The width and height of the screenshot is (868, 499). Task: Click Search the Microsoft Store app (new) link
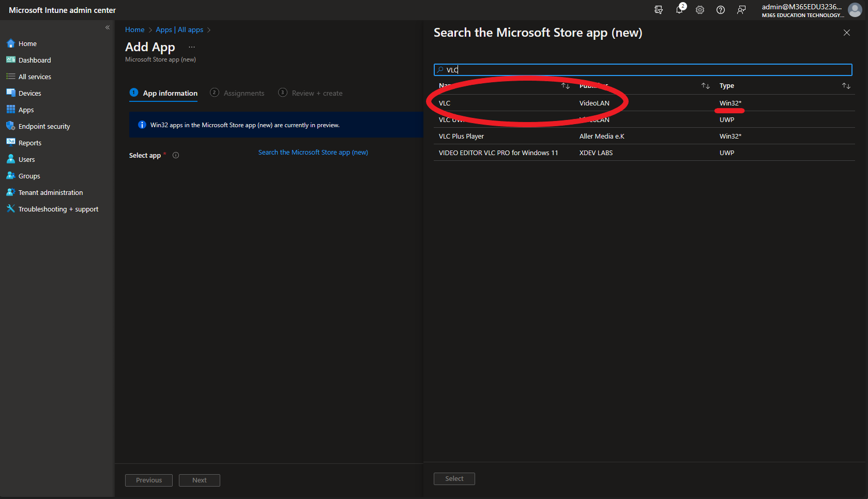click(313, 153)
